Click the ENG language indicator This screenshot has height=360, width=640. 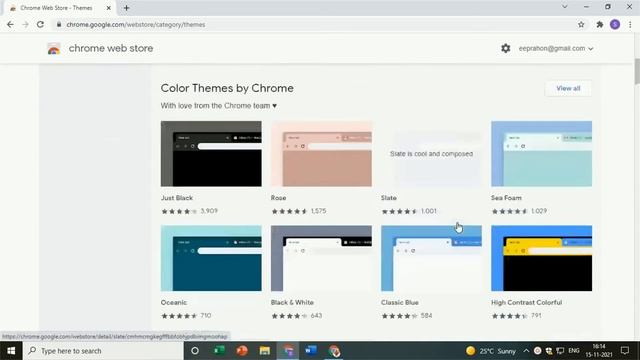574,351
